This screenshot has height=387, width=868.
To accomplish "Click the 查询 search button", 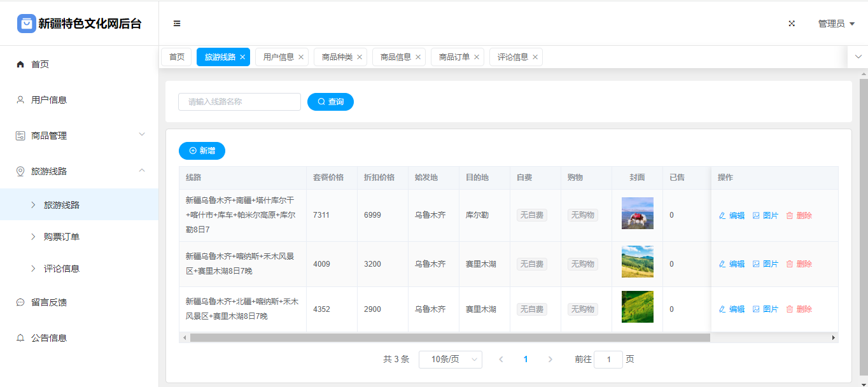I will 330,102.
